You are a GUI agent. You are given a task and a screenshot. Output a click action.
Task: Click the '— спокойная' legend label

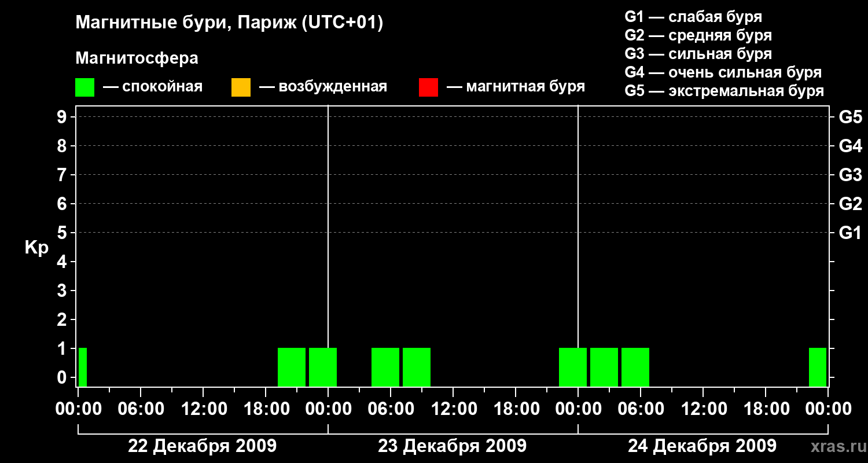(x=153, y=87)
